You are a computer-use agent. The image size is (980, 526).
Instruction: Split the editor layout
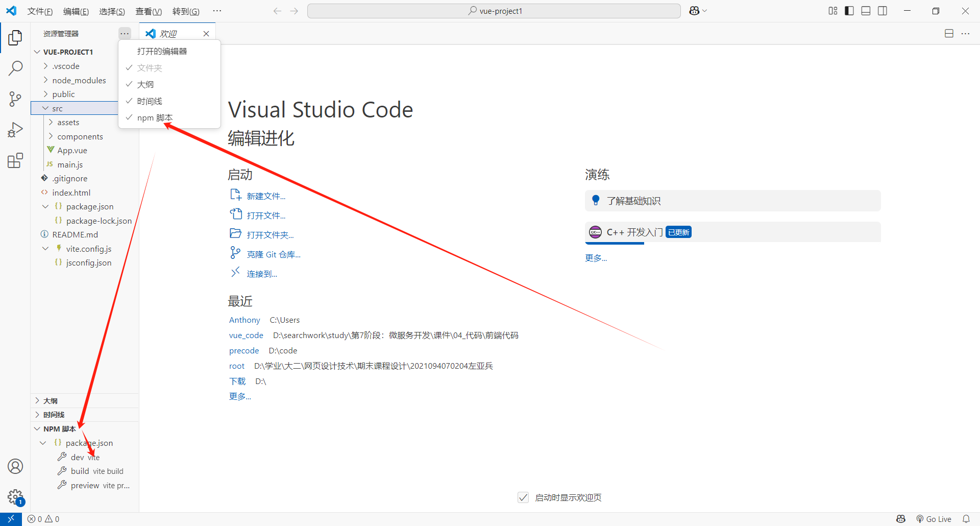point(949,34)
